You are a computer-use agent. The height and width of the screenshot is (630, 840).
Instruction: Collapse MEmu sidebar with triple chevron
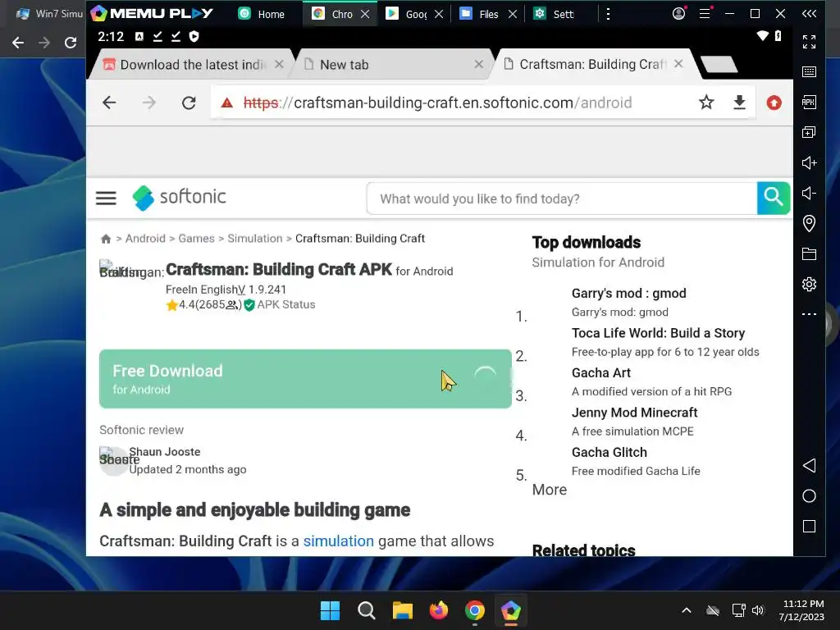[809, 13]
